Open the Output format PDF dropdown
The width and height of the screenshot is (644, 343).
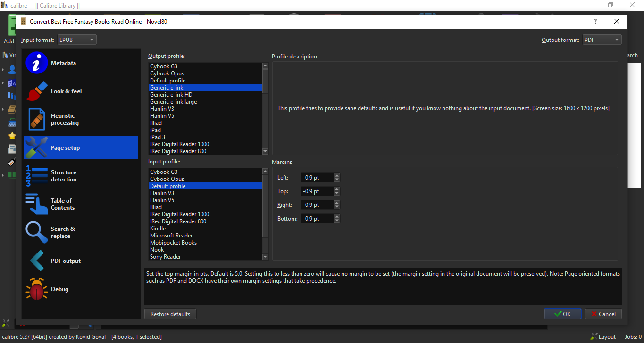pos(602,40)
